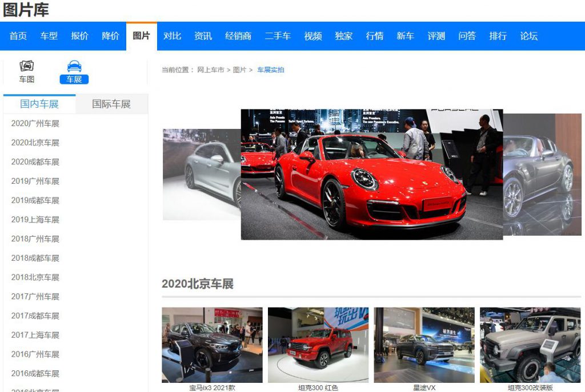Open the 2017成都车展 list entry
585x392 pixels.
tap(37, 316)
